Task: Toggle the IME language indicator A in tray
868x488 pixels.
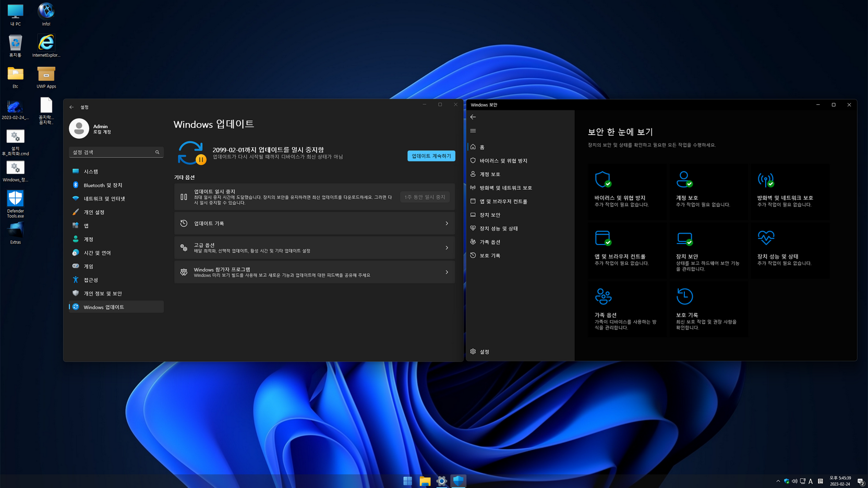Action: coord(811,481)
